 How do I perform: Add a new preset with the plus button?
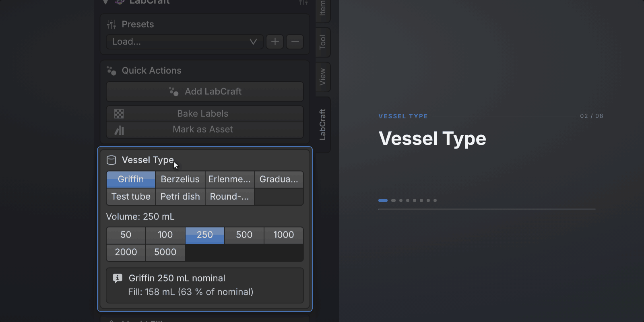click(x=275, y=42)
